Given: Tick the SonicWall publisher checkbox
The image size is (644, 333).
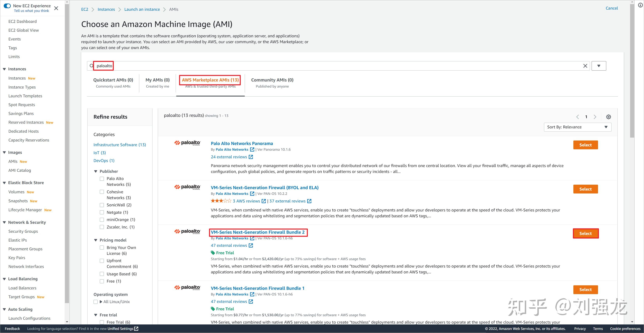Looking at the screenshot, I should point(102,205).
